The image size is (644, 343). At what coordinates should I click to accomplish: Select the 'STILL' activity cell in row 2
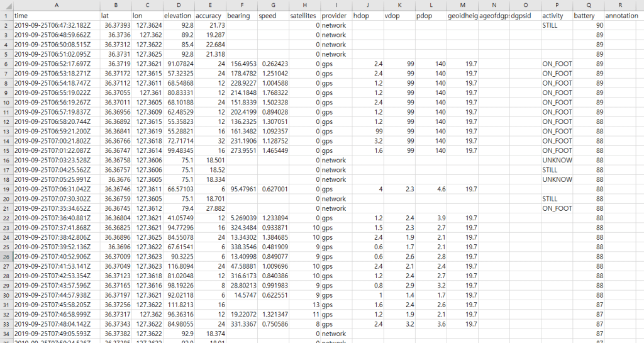(x=557, y=25)
